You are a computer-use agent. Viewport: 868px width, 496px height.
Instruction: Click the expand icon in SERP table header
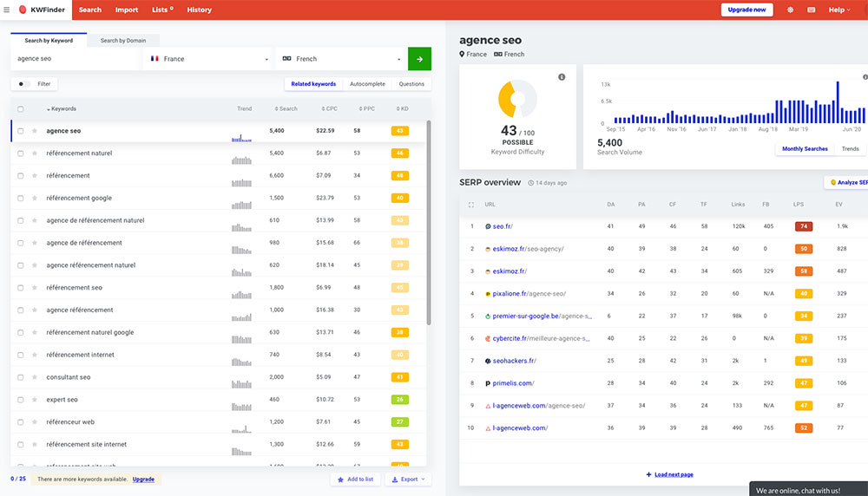pos(471,205)
